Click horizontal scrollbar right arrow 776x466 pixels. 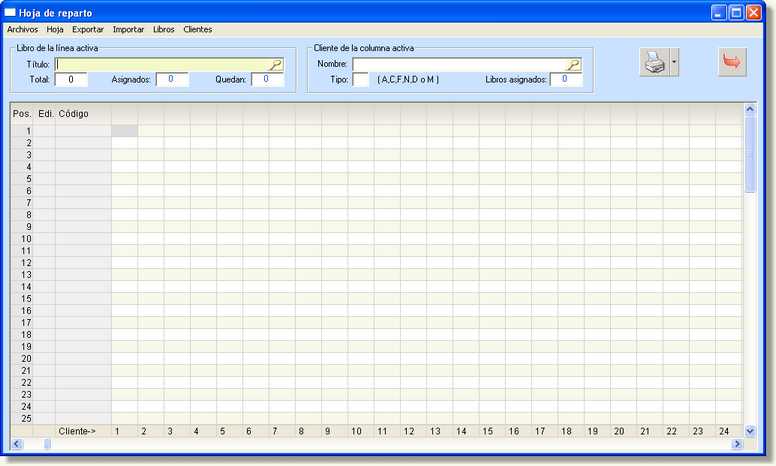(x=737, y=444)
